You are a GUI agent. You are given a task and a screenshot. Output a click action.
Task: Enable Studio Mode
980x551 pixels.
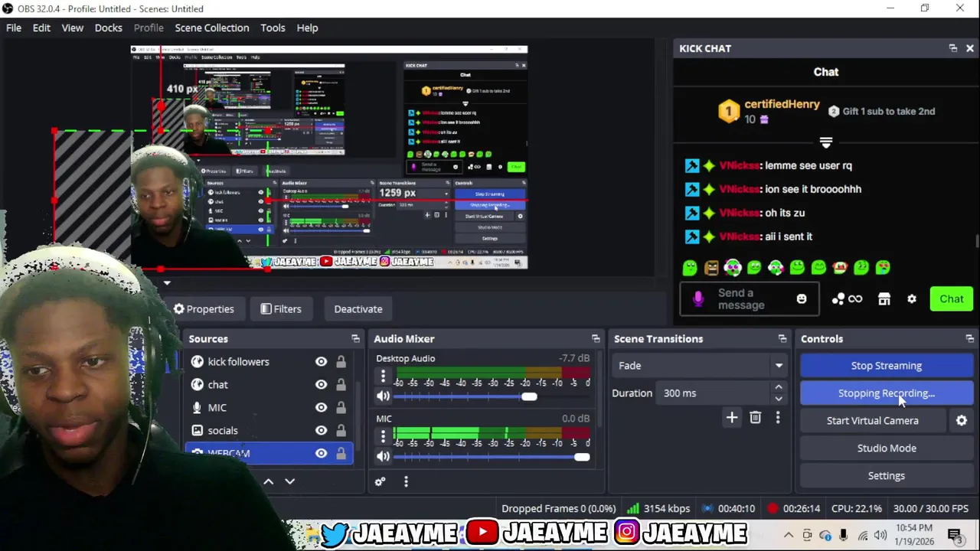[x=887, y=448]
